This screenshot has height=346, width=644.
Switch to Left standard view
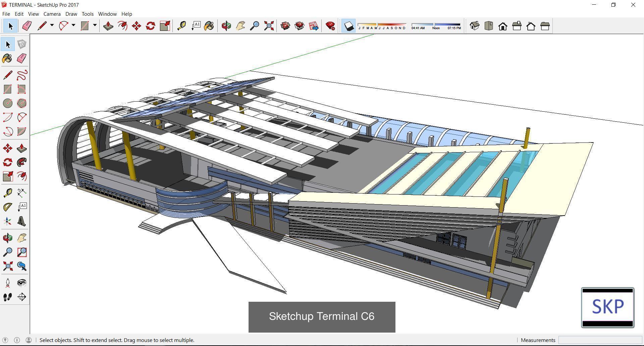point(545,26)
